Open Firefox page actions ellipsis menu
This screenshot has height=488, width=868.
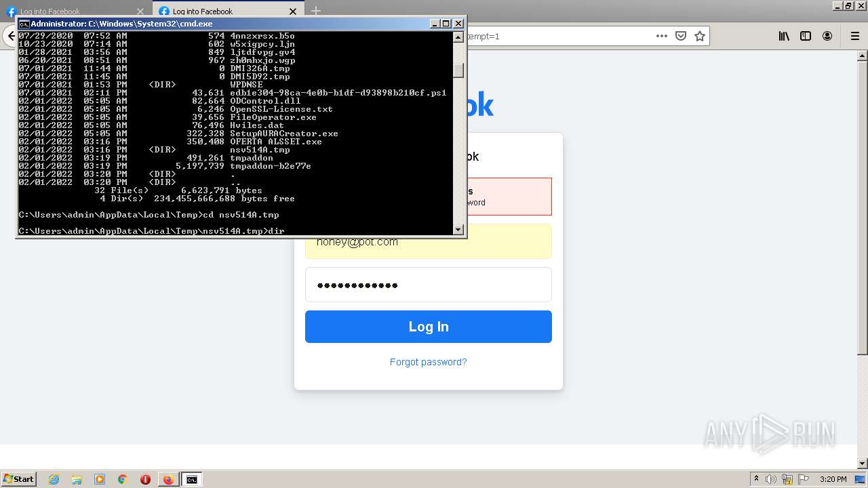[x=662, y=36]
